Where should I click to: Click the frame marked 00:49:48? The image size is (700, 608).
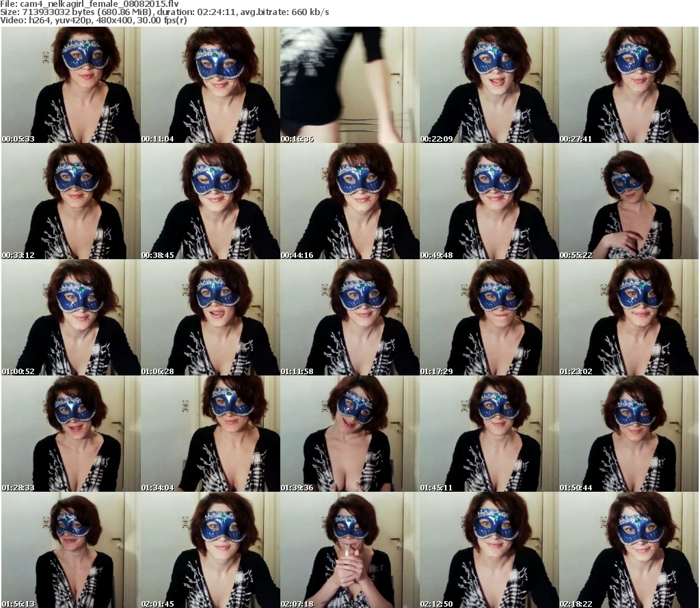click(x=489, y=201)
